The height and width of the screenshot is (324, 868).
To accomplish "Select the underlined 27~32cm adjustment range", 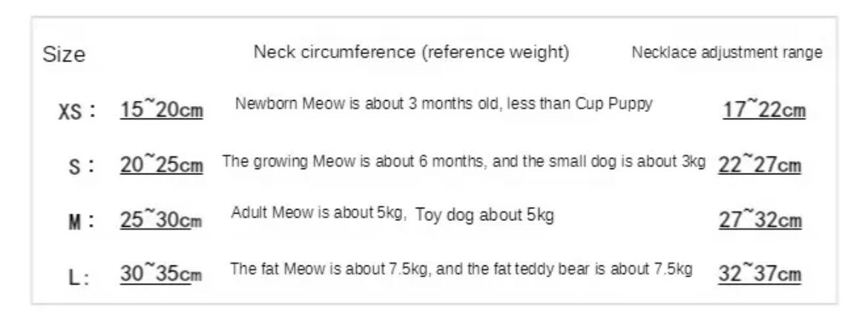I will point(760,220).
